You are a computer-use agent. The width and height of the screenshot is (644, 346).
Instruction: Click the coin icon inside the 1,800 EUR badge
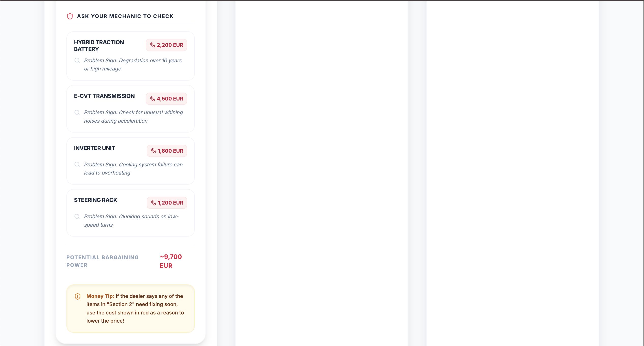pyautogui.click(x=153, y=151)
